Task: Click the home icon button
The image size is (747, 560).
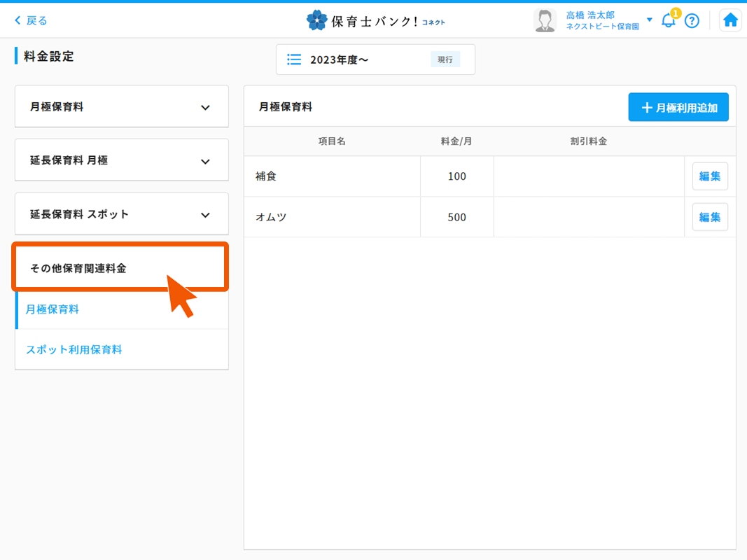Action: tap(730, 20)
